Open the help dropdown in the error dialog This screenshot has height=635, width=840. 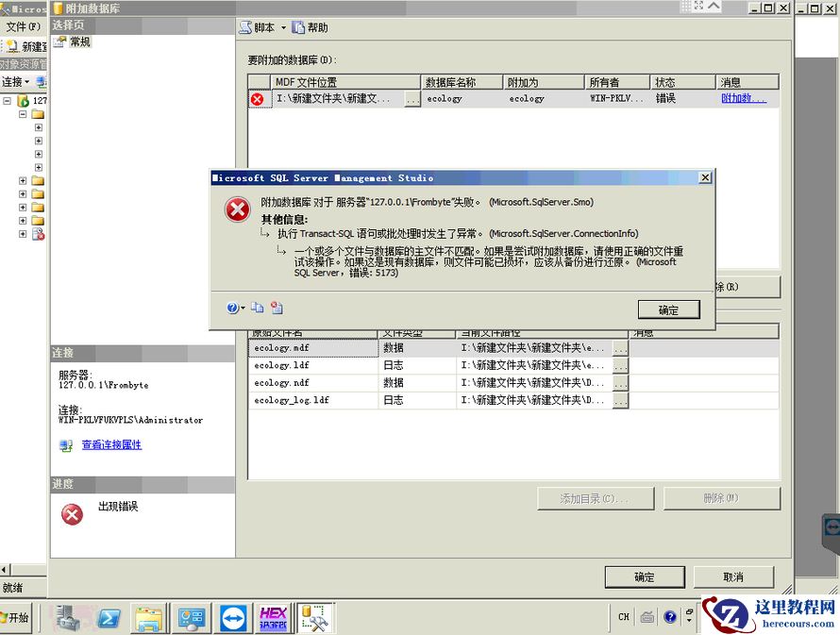coord(235,308)
